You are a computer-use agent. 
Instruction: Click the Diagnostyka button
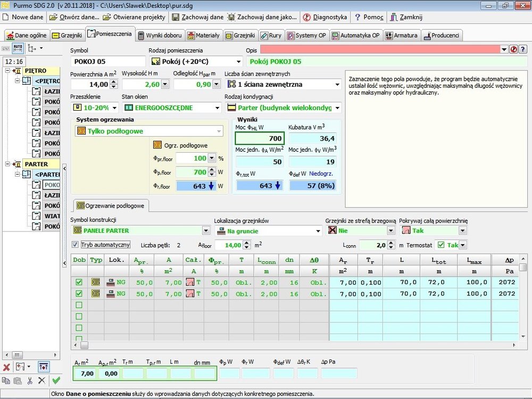[x=325, y=17]
